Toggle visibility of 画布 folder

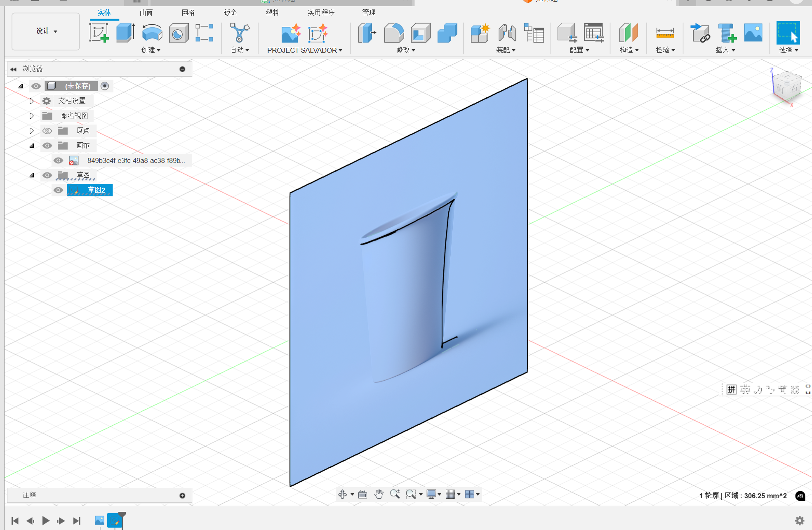[47, 146]
